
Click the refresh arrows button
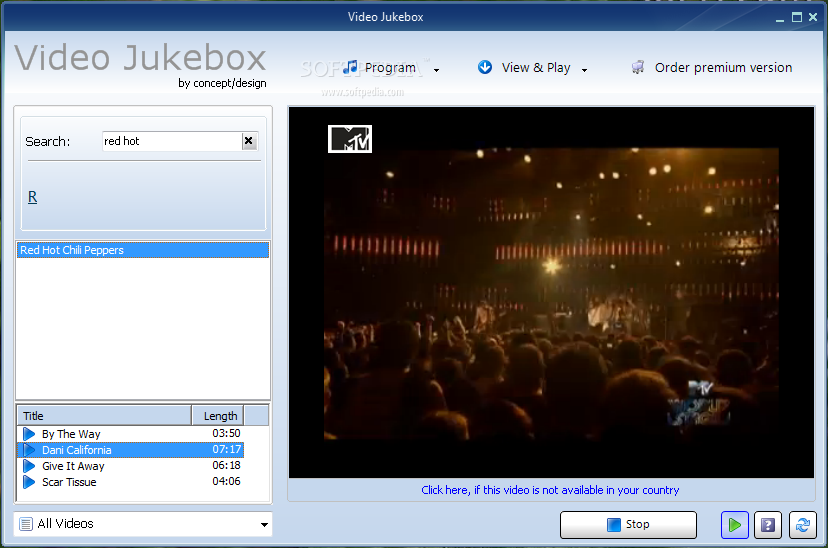point(803,525)
